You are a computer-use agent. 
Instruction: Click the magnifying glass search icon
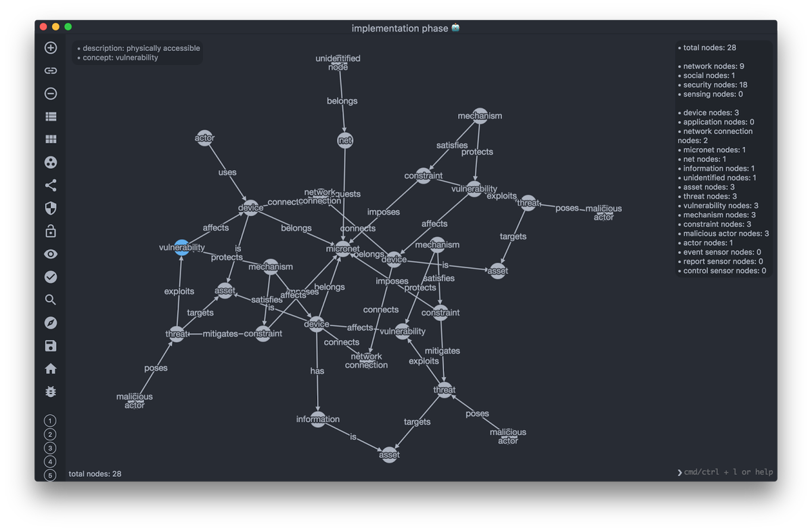51,299
